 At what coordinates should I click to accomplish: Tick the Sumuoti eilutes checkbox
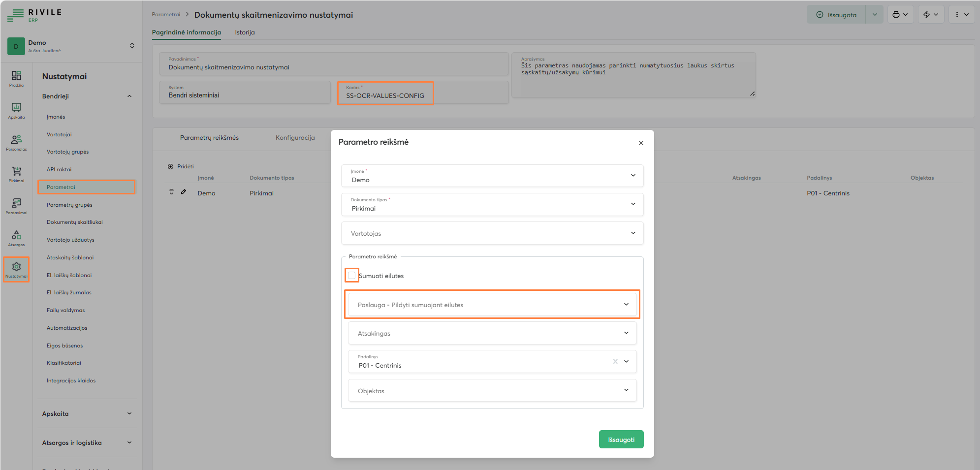[x=351, y=275]
